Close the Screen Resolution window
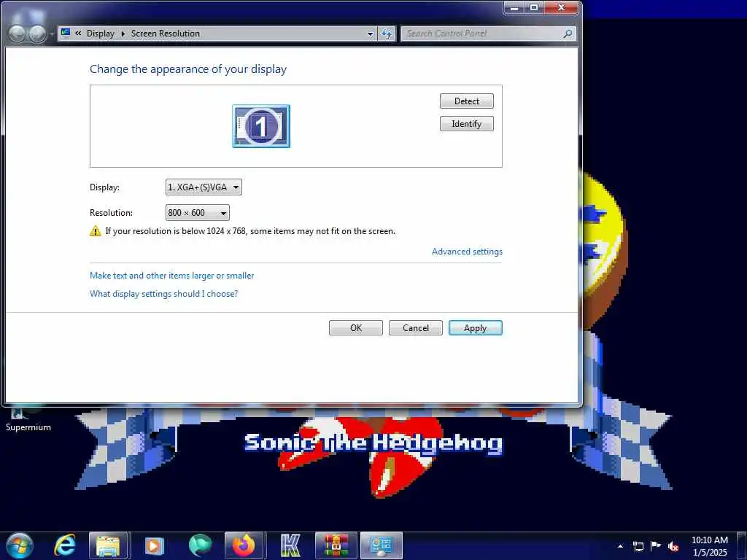The image size is (747, 560). 561,7
